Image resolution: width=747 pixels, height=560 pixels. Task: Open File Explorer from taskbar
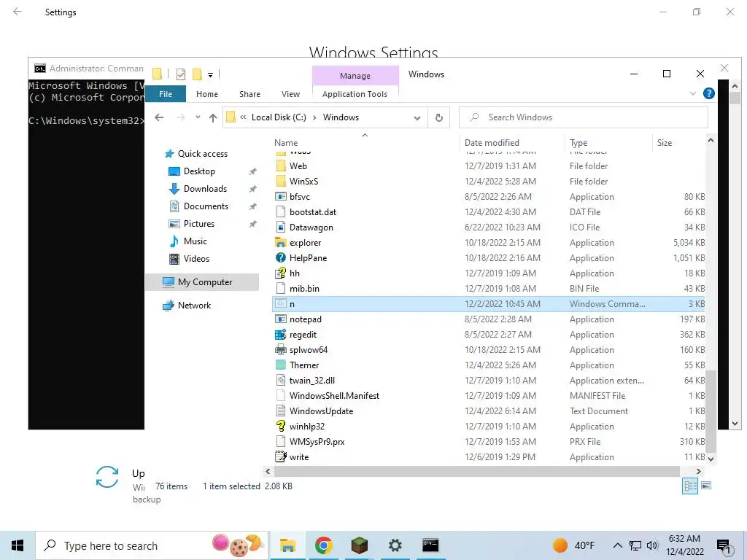[287, 545]
